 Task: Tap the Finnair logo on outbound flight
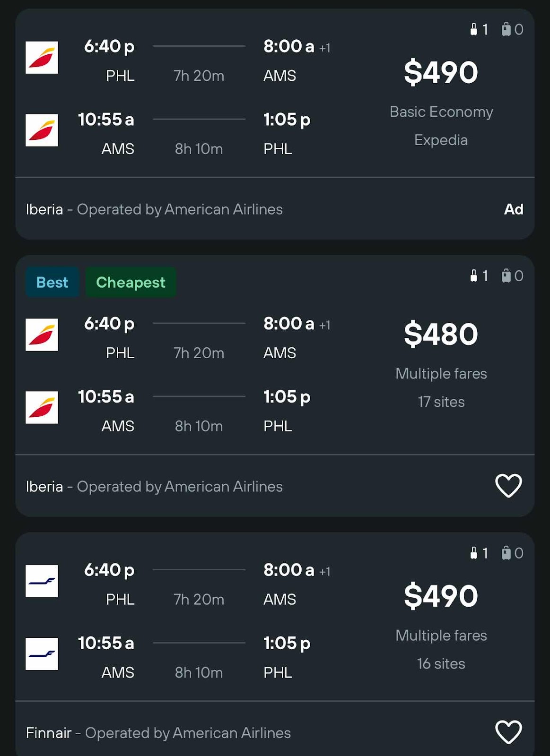[42, 581]
